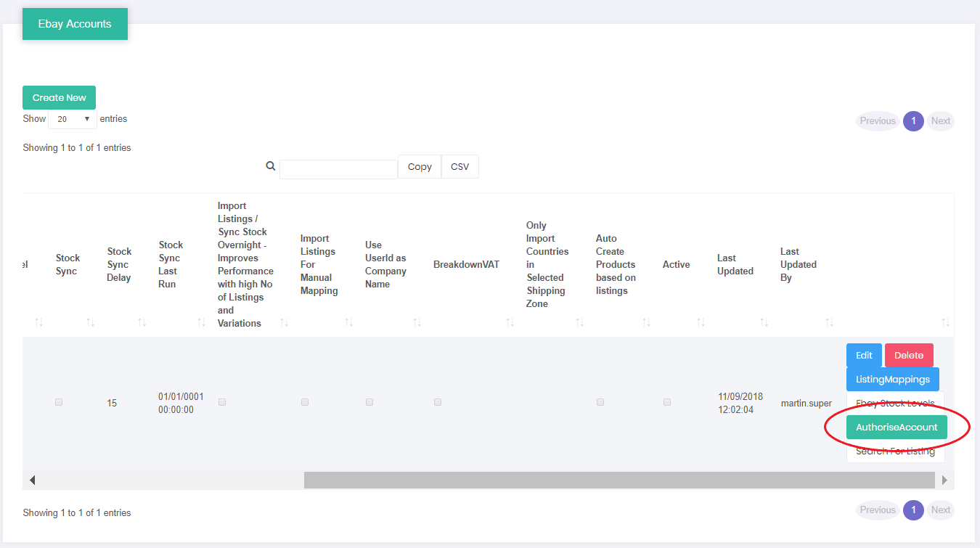Sort by Use UserId as Company Name arrows
The height and width of the screenshot is (548, 980).
417,322
